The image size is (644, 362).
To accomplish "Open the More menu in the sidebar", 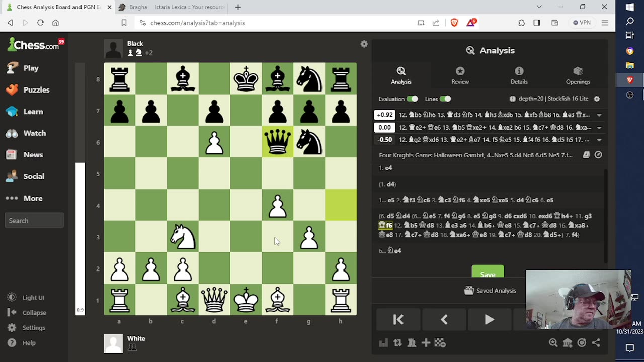I will pyautogui.click(x=24, y=198).
